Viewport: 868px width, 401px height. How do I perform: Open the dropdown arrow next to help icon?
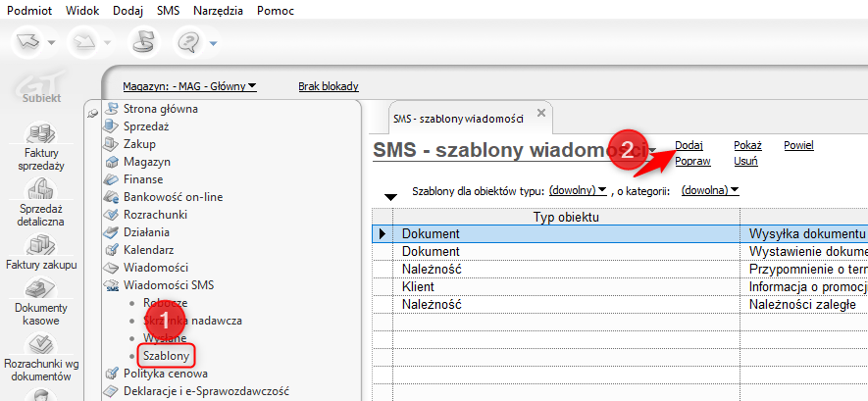click(213, 42)
